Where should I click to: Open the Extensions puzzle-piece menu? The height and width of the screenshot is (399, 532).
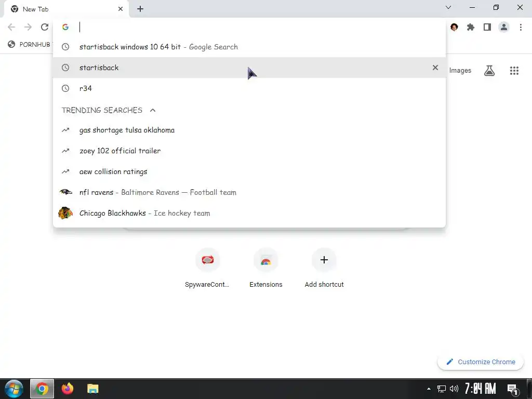[x=471, y=27]
